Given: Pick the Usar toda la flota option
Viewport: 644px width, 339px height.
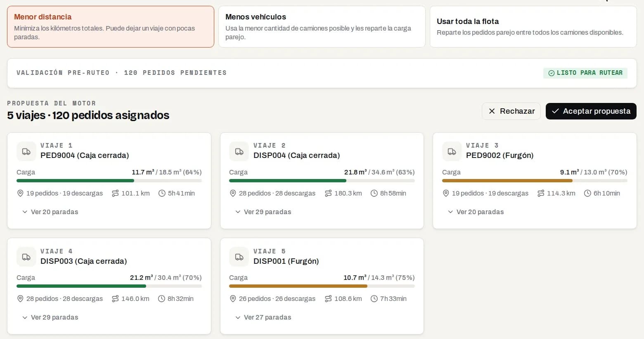Looking at the screenshot, I should [x=533, y=26].
